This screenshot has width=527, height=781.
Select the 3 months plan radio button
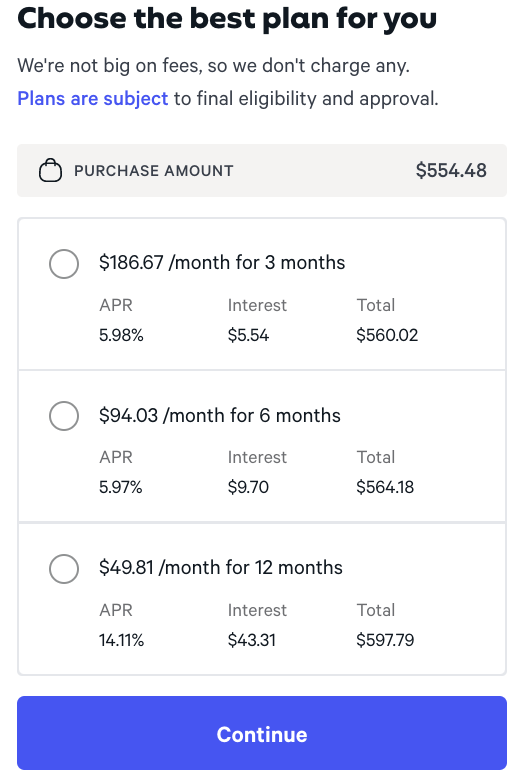[64, 263]
